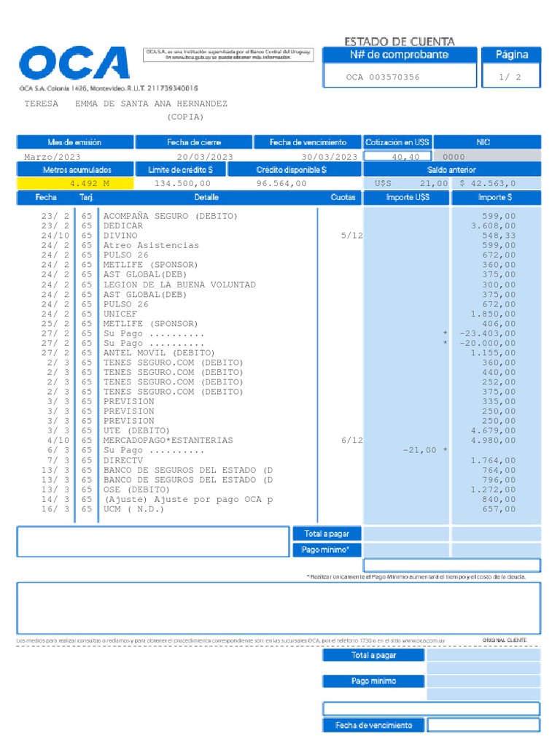Select emission month Marzo/2023

52,157
